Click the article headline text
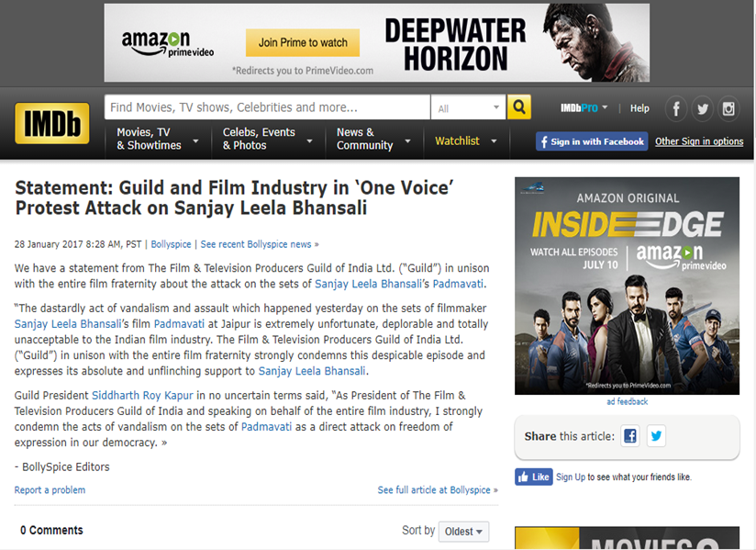The width and height of the screenshot is (756, 550). click(234, 197)
